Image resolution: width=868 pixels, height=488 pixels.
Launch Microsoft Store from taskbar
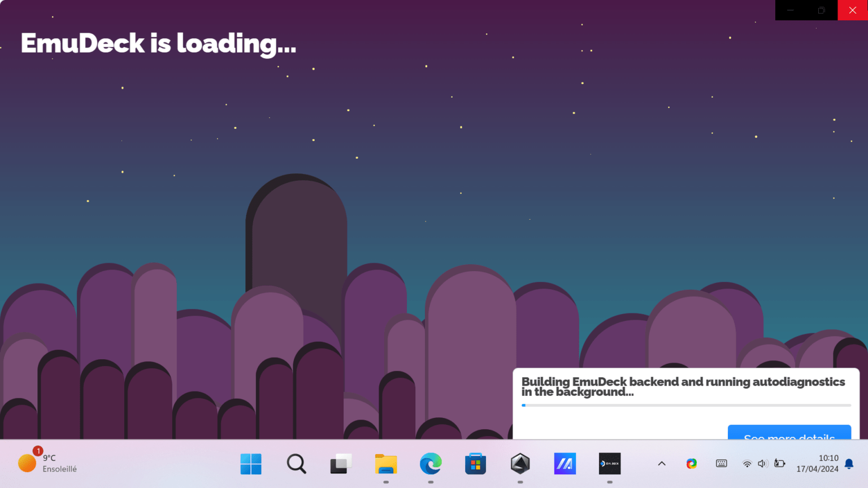point(476,464)
